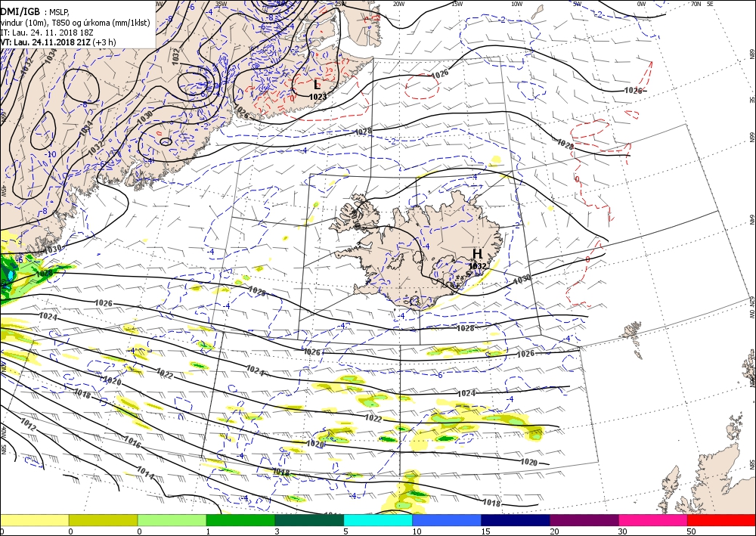Click the purple legend color swatch
The height and width of the screenshot is (536, 756).
(584, 520)
